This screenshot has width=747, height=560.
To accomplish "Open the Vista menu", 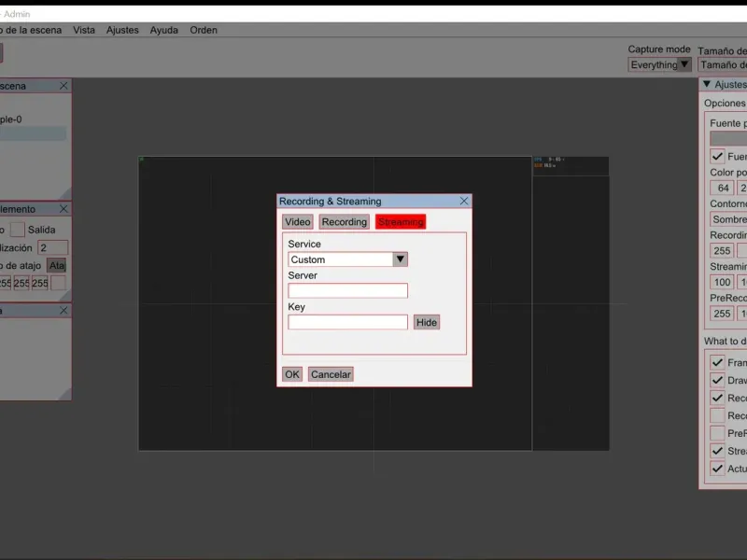I will (84, 30).
